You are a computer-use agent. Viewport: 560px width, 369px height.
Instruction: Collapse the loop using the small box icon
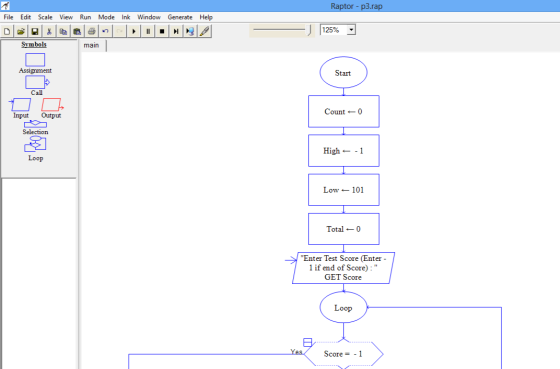coord(308,342)
